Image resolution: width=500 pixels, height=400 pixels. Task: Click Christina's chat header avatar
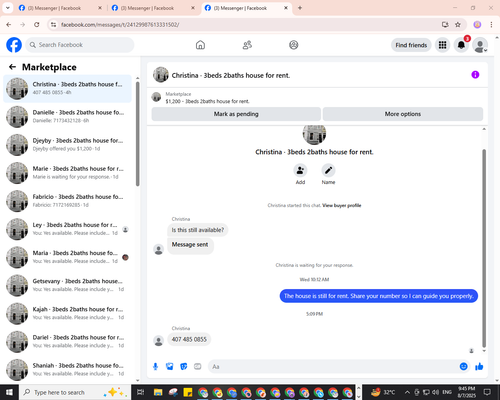click(x=161, y=75)
